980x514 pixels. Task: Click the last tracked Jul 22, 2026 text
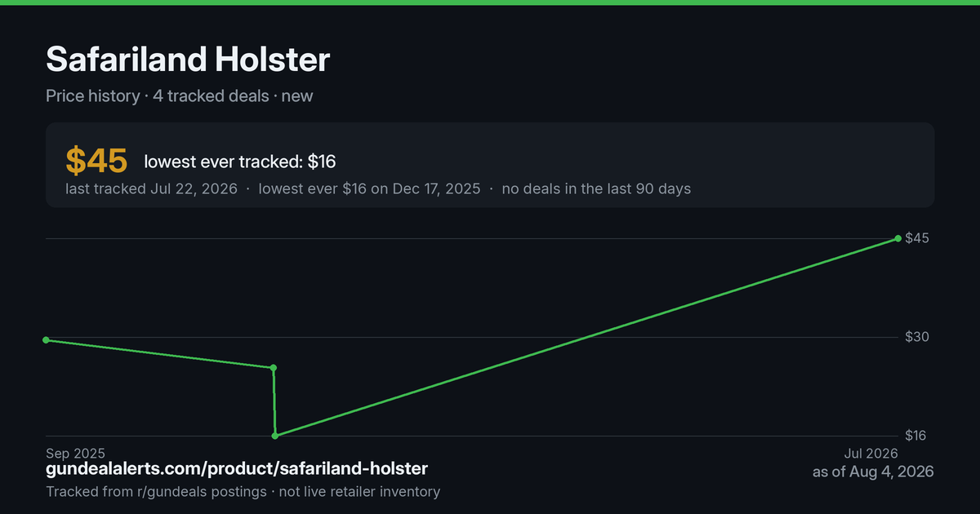click(x=151, y=188)
